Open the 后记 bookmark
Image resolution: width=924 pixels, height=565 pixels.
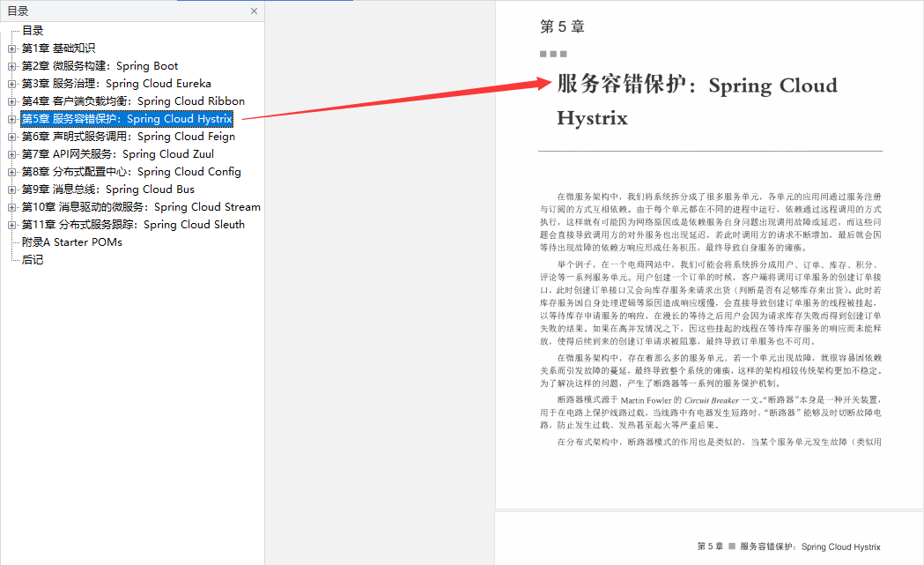[33, 260]
